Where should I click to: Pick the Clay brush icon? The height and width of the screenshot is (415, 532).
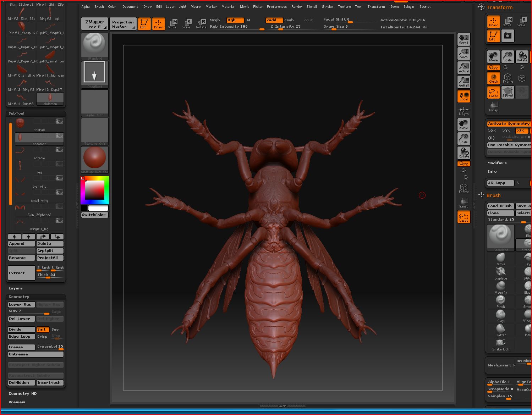500,315
